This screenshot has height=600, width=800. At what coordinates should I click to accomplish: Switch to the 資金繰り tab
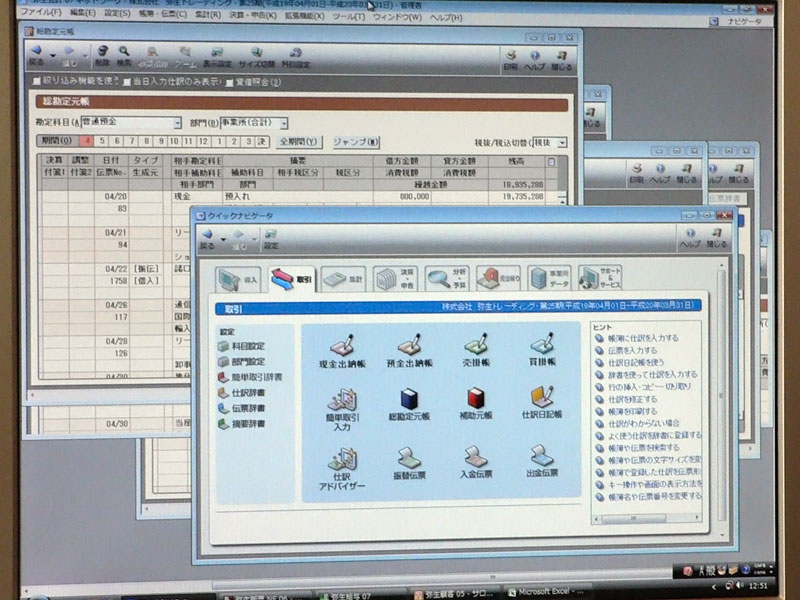[x=498, y=278]
